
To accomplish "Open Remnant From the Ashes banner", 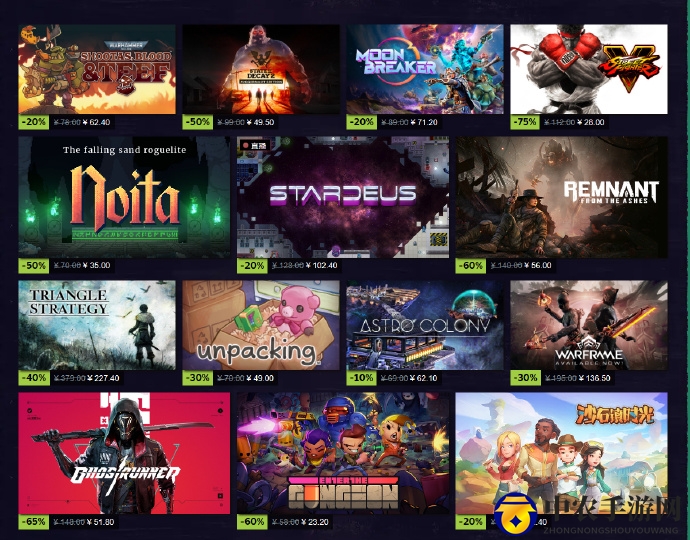I will [x=562, y=197].
